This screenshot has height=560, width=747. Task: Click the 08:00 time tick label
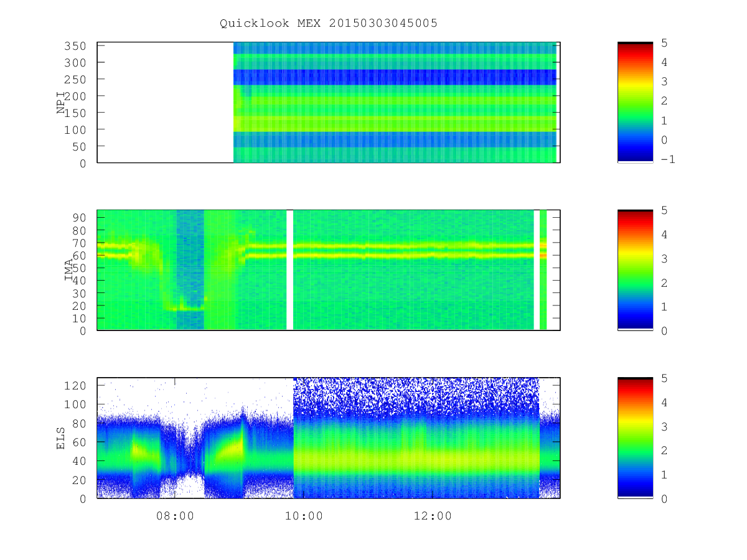pyautogui.click(x=175, y=516)
